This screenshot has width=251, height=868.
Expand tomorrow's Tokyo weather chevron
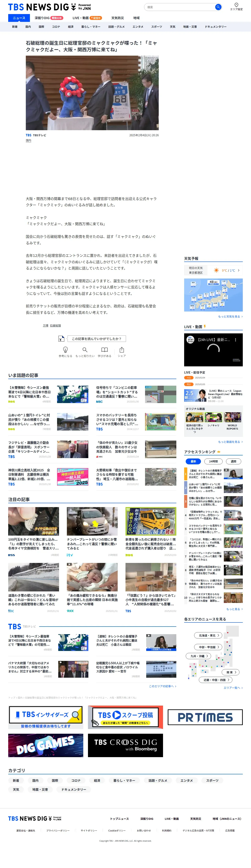pos(238,270)
